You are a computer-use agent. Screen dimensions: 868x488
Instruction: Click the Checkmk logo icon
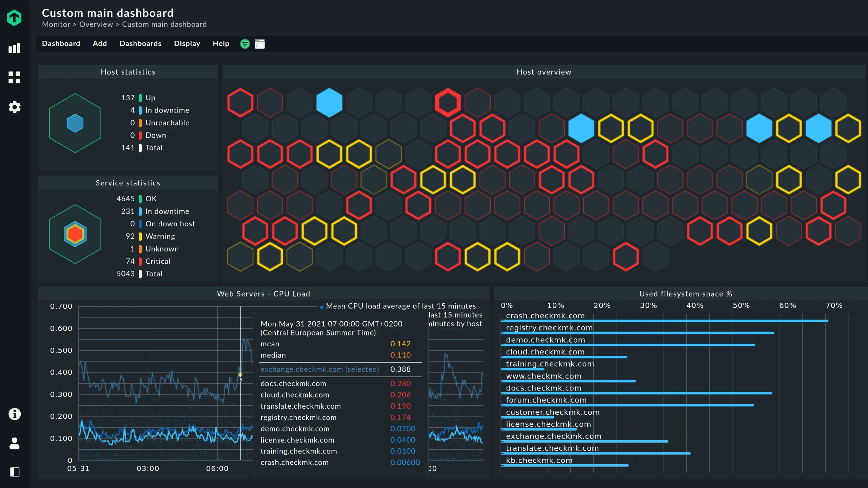(x=14, y=18)
